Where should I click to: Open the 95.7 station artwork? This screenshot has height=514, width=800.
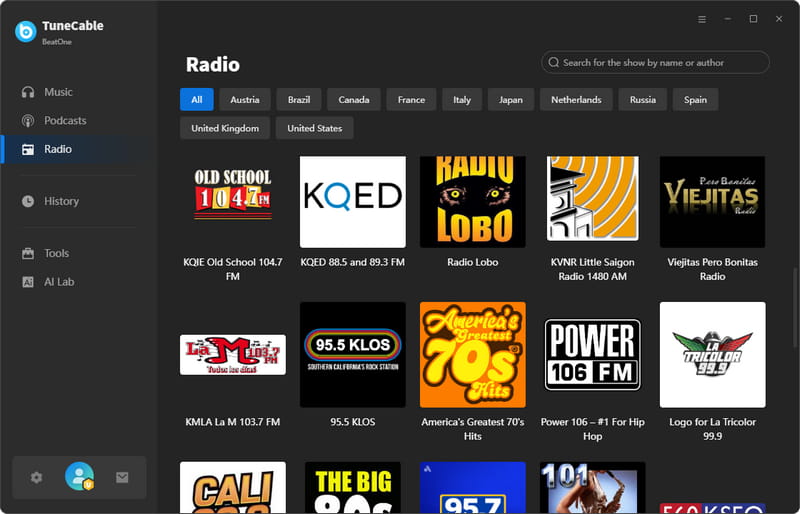tap(472, 487)
